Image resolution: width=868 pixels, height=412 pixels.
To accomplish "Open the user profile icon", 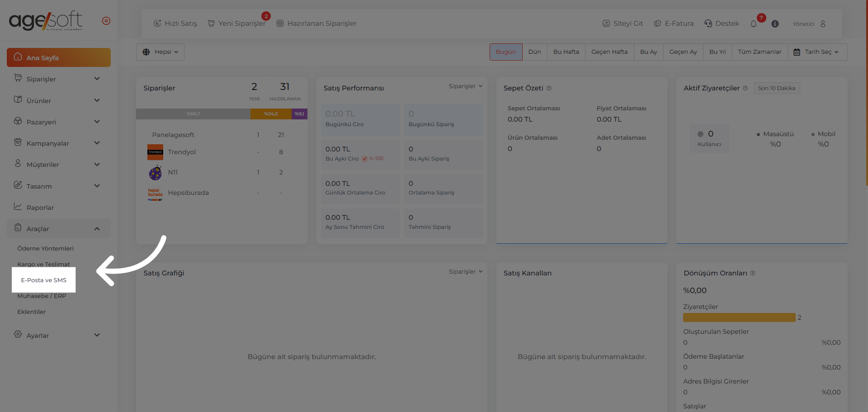I will pos(823,24).
